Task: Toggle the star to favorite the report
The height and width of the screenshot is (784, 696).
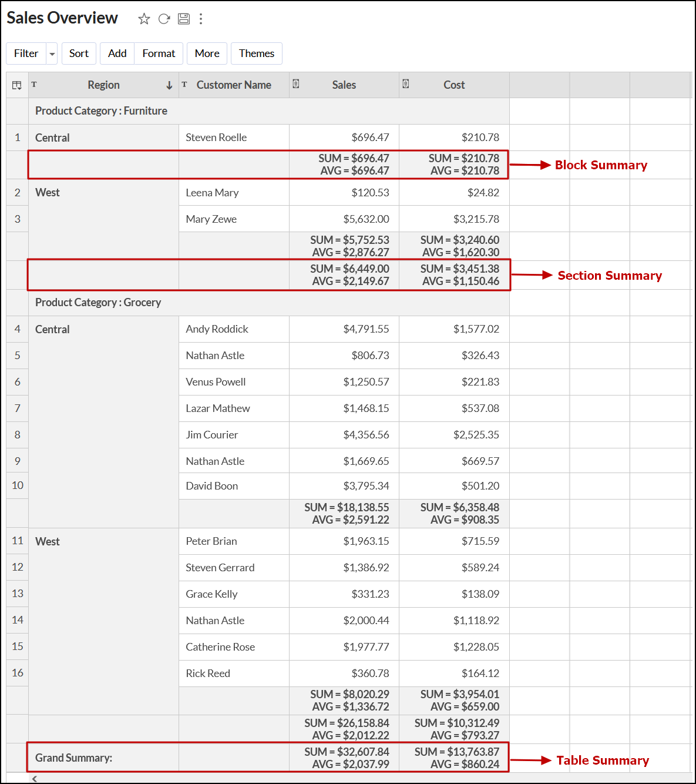Action: pos(144,18)
